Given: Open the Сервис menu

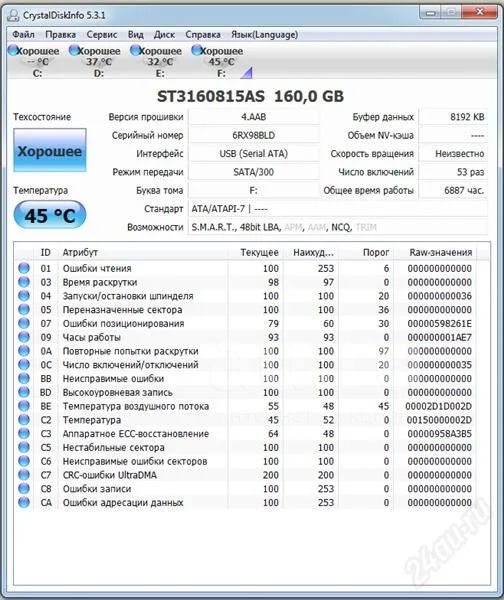Looking at the screenshot, I should (101, 34).
